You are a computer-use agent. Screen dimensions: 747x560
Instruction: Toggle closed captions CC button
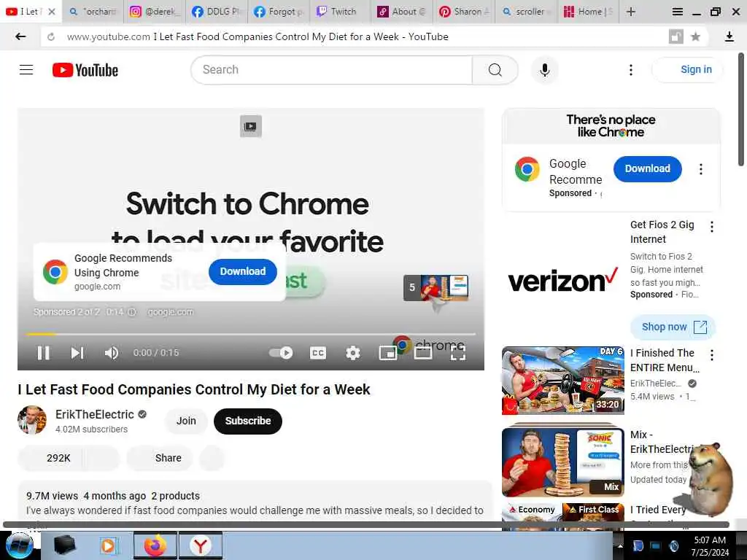tap(318, 353)
